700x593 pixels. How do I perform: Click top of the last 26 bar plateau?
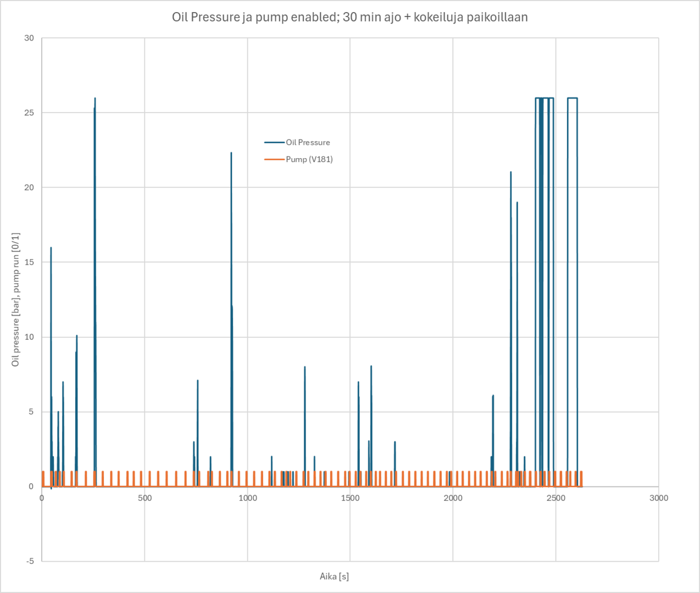pyautogui.click(x=572, y=98)
